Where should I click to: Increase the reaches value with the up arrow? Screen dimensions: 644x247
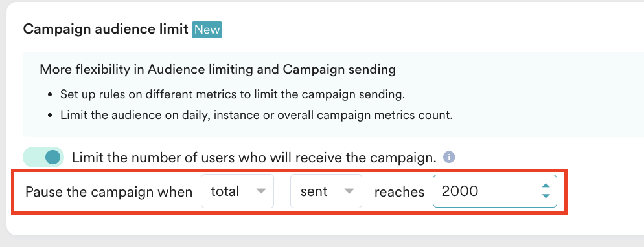point(546,186)
